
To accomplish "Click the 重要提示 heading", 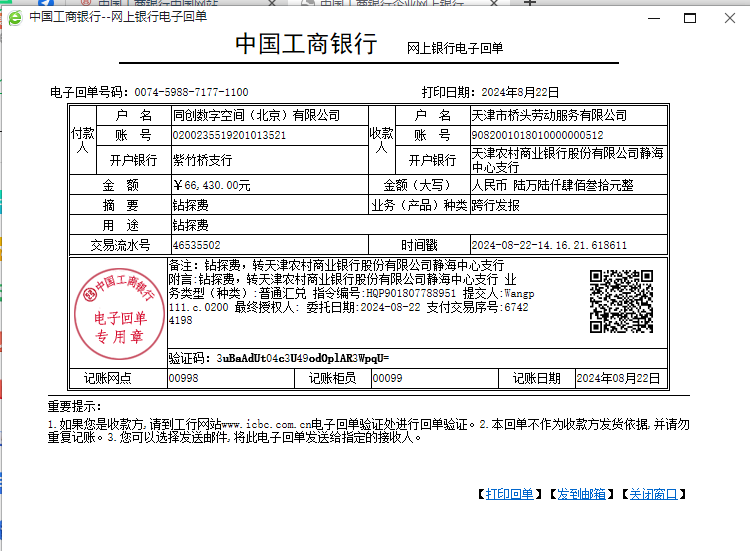I will (x=75, y=407).
